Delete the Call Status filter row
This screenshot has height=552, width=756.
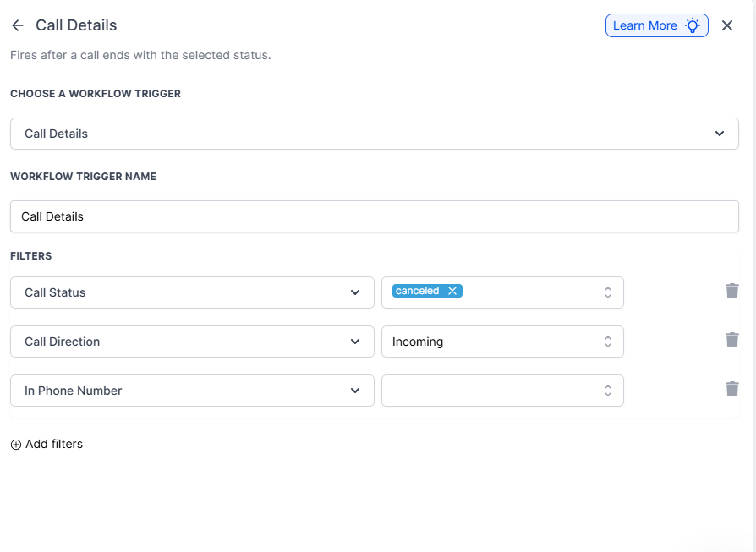click(732, 291)
